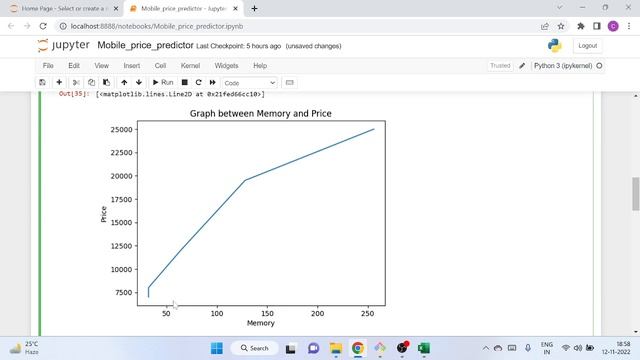Viewport: 640px width, 360px height.
Task: Open the Edit menu
Action: (x=74, y=66)
